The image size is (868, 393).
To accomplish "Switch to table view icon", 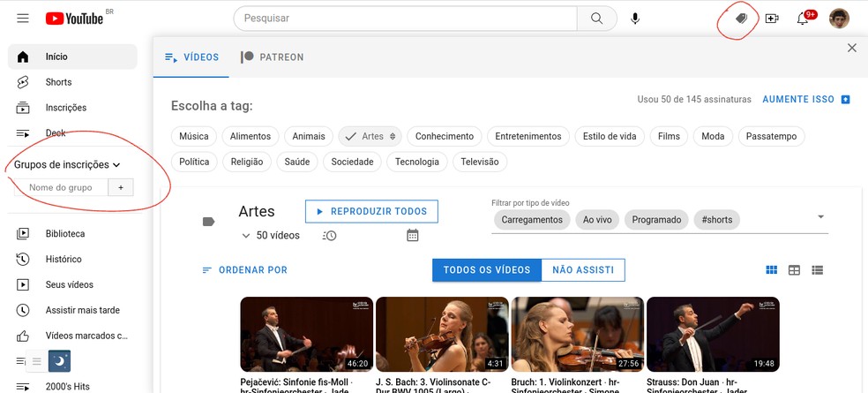I will coord(795,270).
